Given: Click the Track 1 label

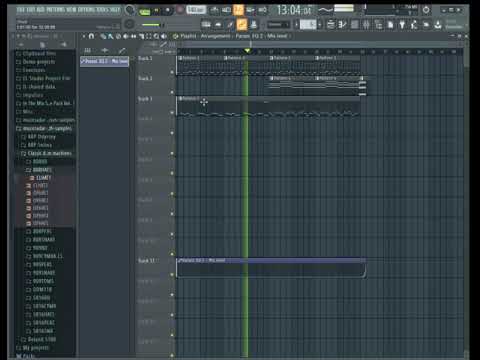Looking at the screenshot, I should [145, 58].
